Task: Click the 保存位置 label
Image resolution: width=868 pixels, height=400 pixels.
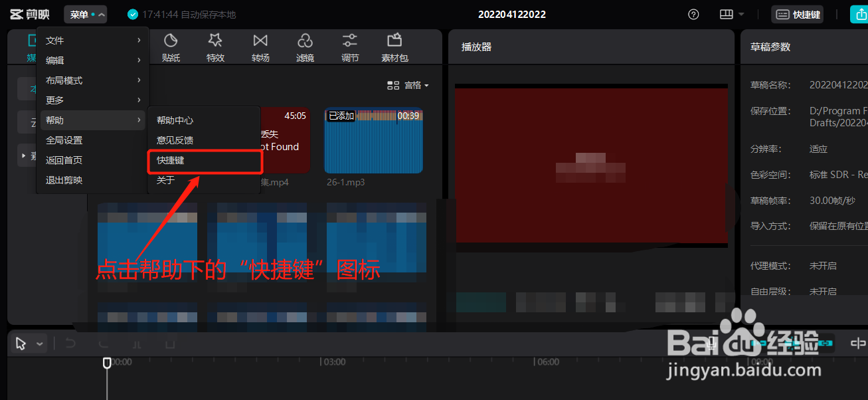Action: [x=771, y=111]
